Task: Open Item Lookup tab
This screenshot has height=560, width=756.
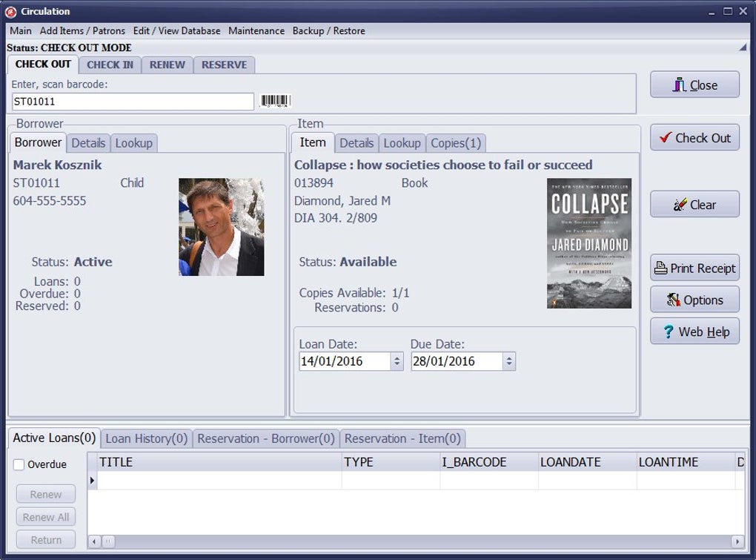Action: [402, 143]
